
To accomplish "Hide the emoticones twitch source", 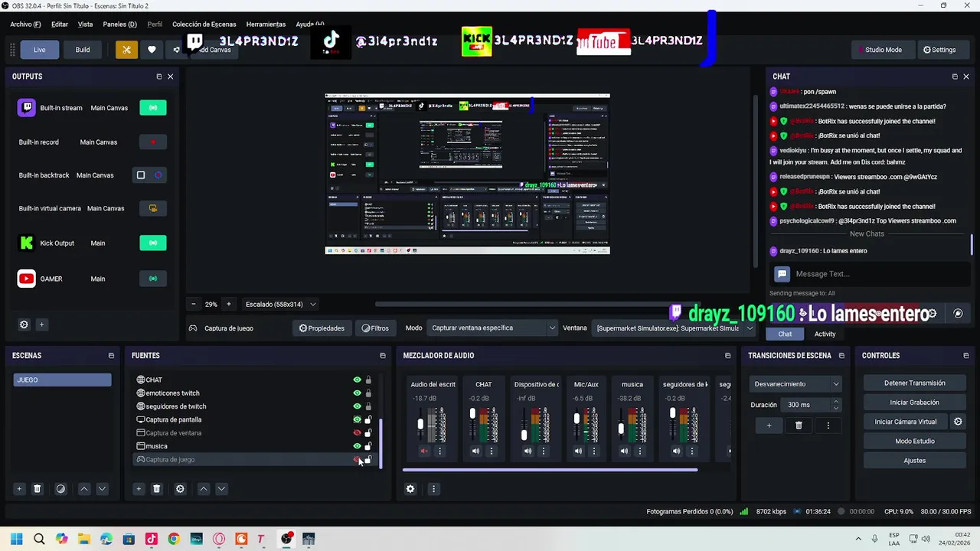I will coord(357,393).
